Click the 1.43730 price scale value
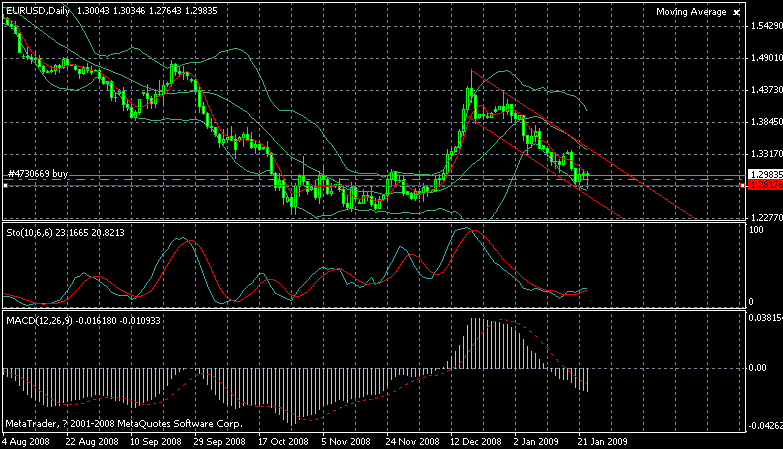This screenshot has height=449, width=783. coord(767,90)
